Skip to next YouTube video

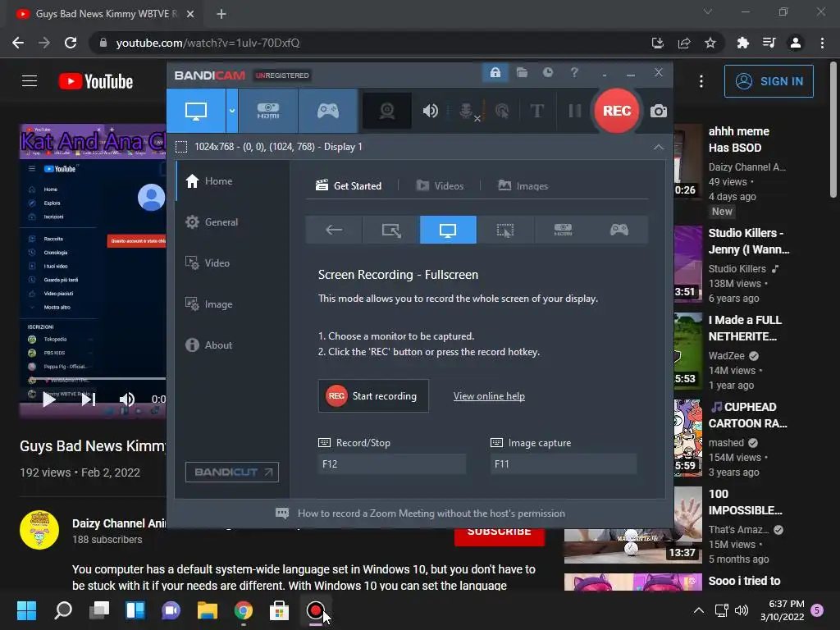point(89,399)
